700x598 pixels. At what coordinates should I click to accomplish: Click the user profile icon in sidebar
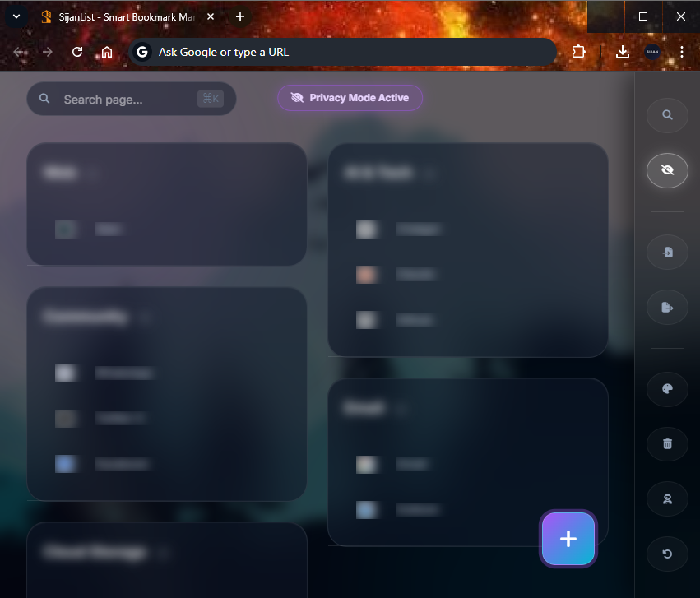(667, 498)
